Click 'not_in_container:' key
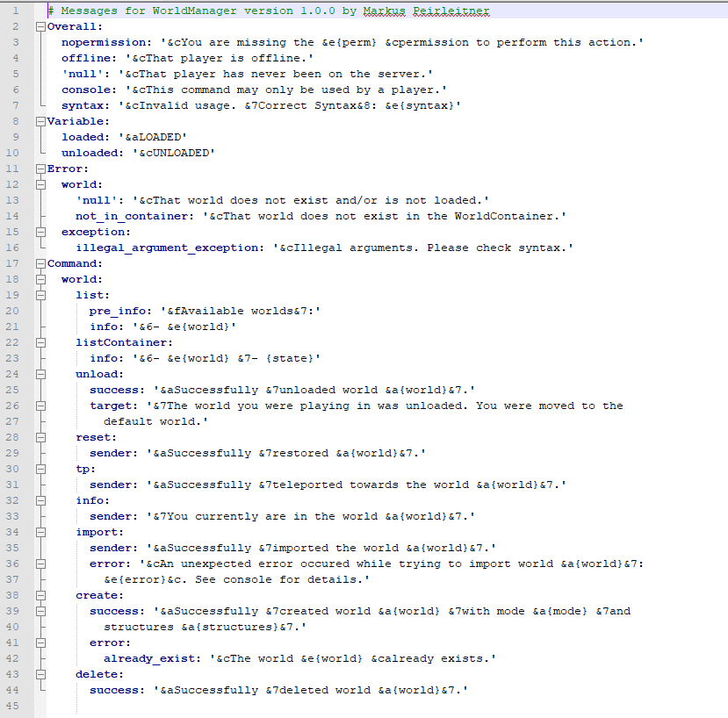The height and width of the screenshot is (718, 728). 135,216
